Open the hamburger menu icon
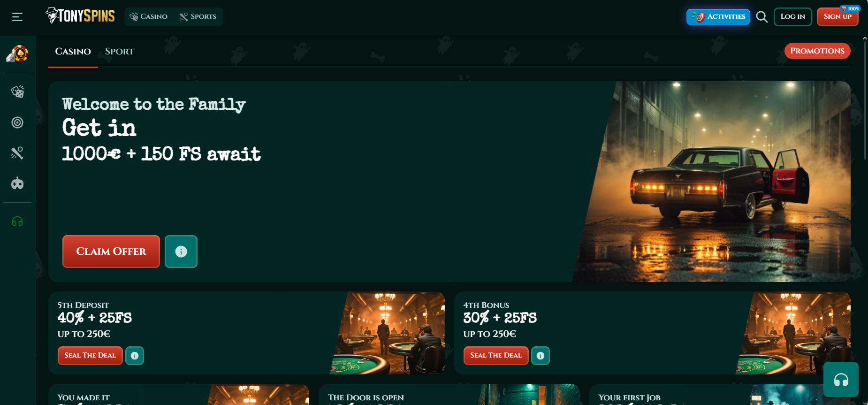 pos(17,17)
